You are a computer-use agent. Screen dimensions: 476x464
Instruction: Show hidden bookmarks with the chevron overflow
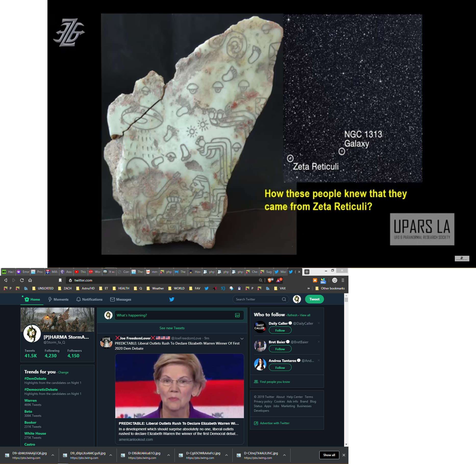tap(309, 288)
